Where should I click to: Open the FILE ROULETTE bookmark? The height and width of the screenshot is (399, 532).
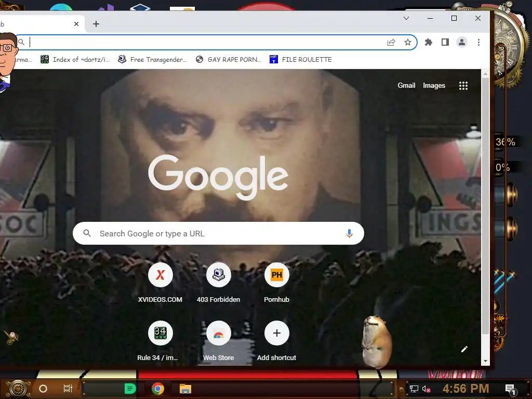click(301, 59)
